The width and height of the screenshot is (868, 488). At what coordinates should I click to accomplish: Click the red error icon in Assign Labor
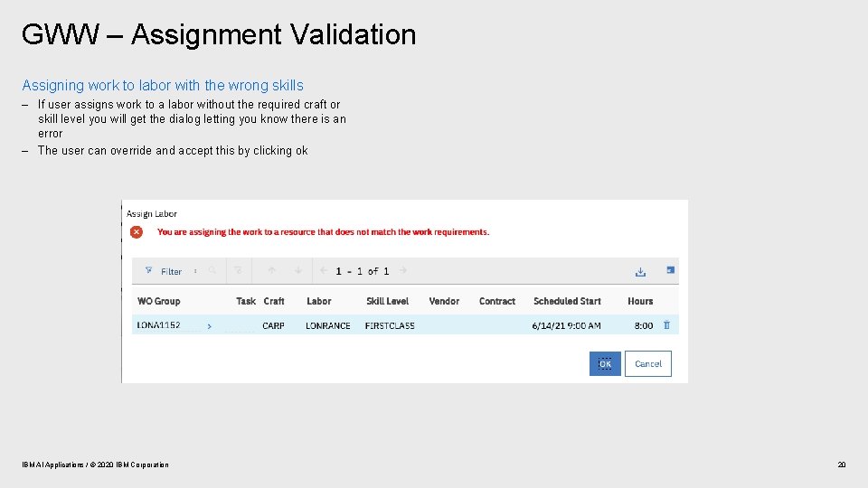[137, 232]
